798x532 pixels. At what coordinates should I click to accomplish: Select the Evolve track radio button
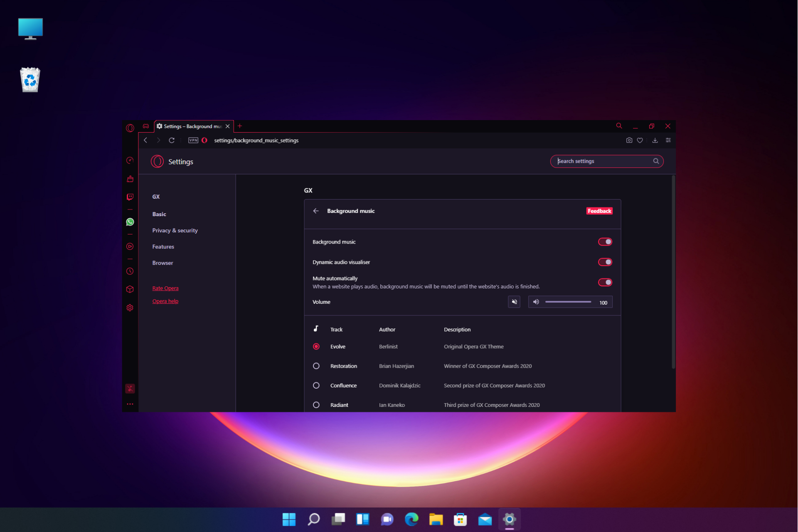(315, 346)
